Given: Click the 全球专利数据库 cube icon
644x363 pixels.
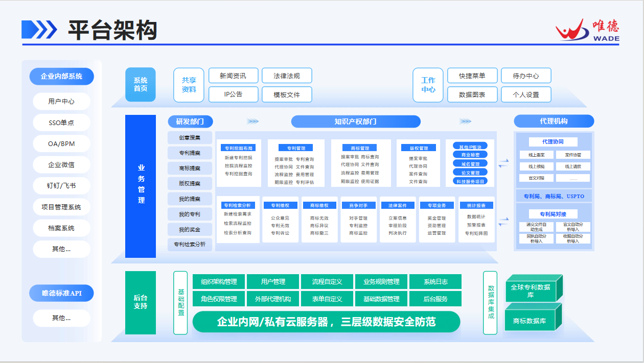Looking at the screenshot, I should point(534,289).
